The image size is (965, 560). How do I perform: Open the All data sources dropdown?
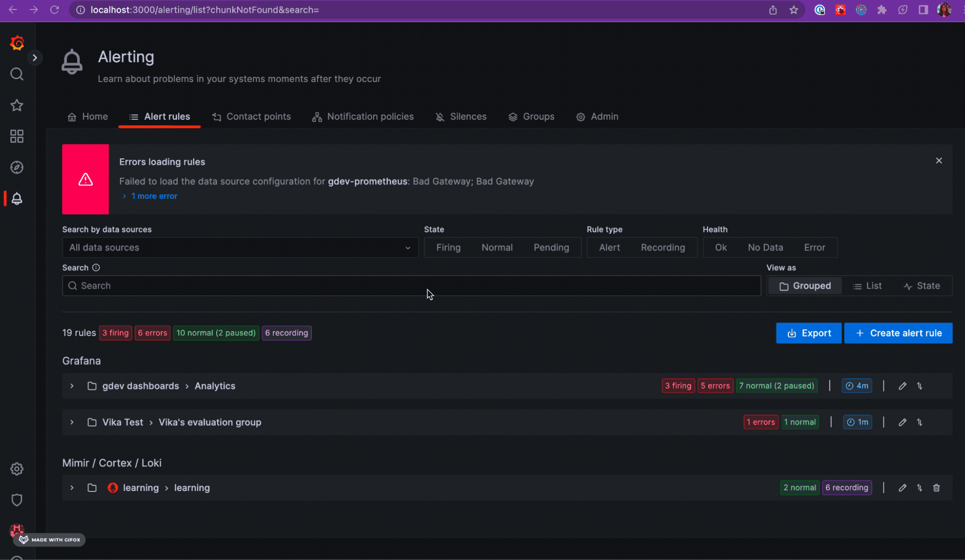240,247
